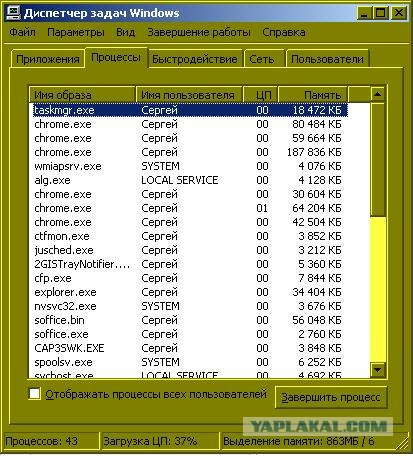The height and width of the screenshot is (456, 413).
Task: Click the 18 472 КБ memory value
Action: coord(317,110)
